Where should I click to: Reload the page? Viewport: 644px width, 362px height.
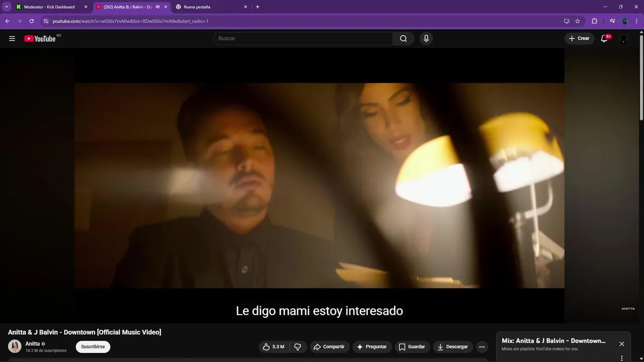[x=31, y=21]
